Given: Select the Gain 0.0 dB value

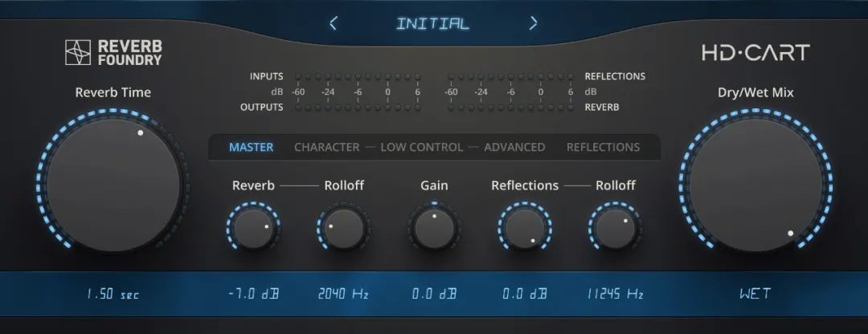Looking at the screenshot, I should tap(434, 294).
